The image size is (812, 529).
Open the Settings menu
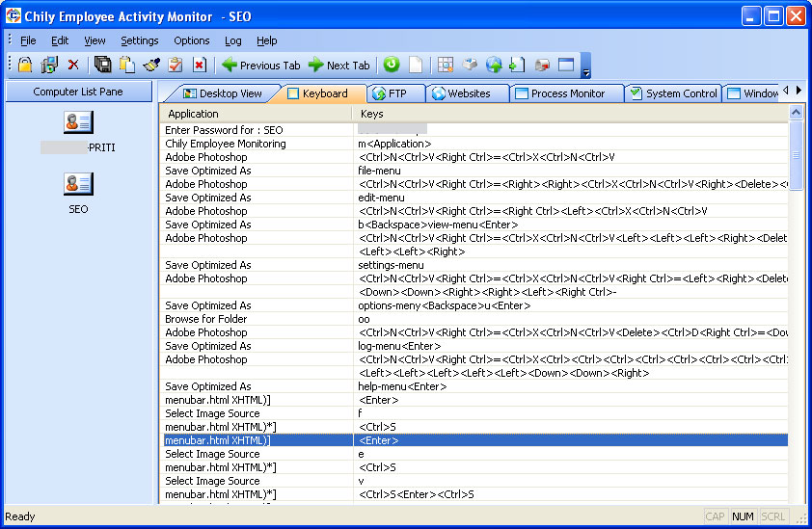(139, 40)
